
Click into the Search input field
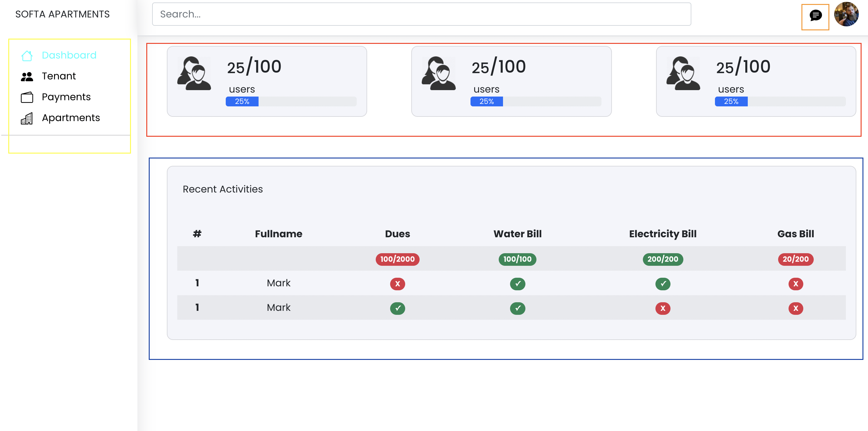tap(421, 14)
